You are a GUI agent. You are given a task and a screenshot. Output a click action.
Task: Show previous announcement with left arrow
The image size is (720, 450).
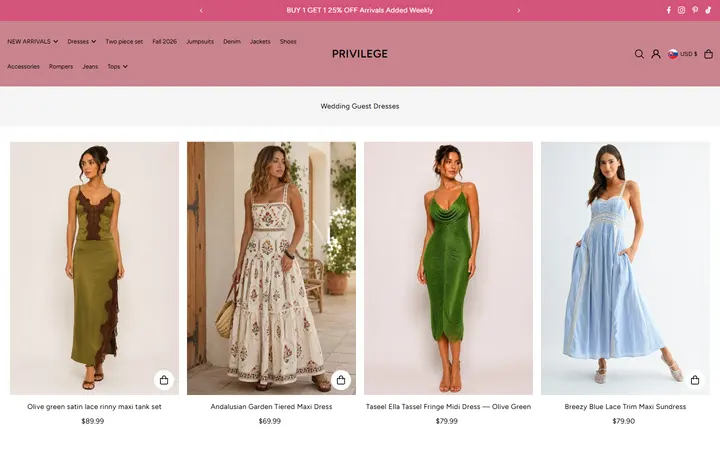[x=201, y=11]
